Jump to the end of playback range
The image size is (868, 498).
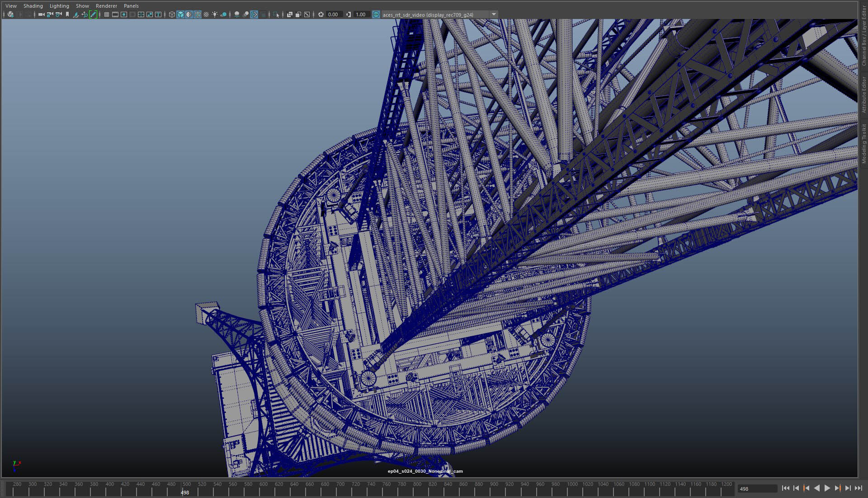(858, 488)
